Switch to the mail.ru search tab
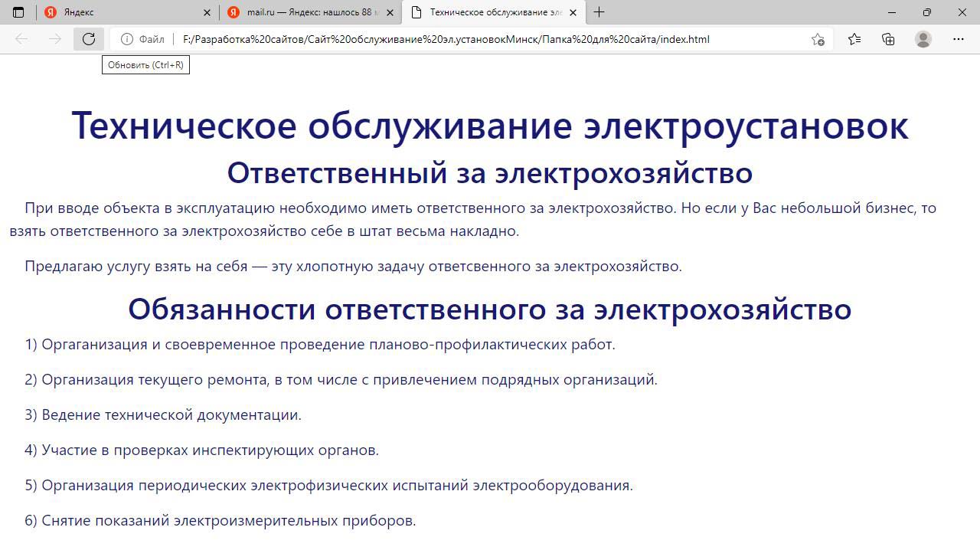 click(x=306, y=12)
